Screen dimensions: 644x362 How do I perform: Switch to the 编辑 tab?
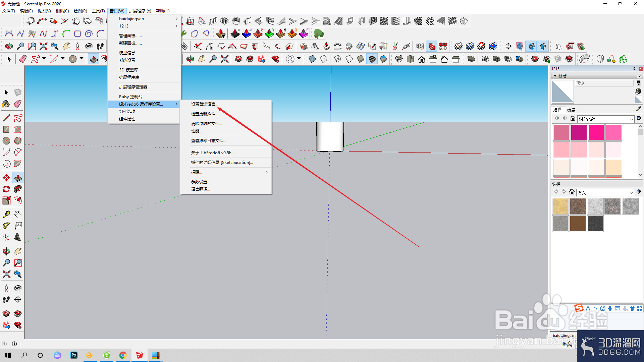click(x=571, y=110)
